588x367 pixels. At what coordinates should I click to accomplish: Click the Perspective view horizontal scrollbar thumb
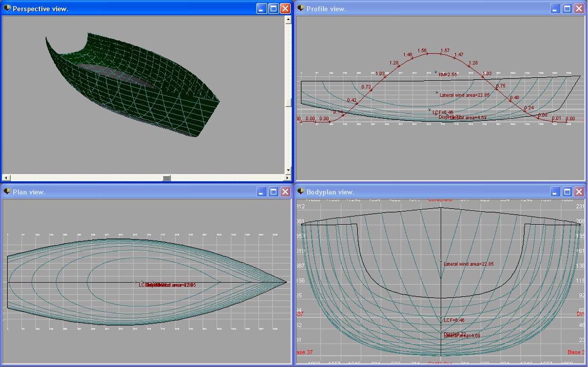(x=167, y=178)
